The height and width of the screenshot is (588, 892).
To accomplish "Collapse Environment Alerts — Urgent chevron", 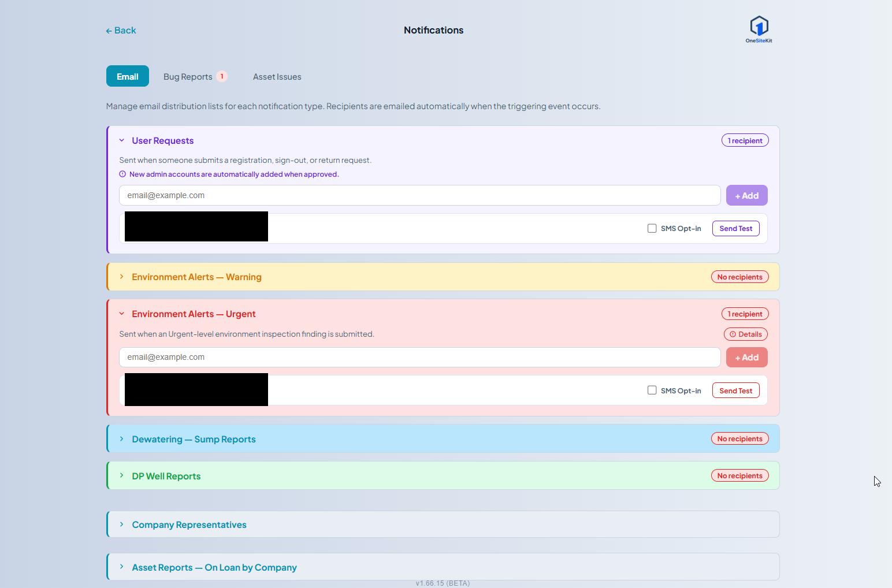I will pyautogui.click(x=122, y=314).
